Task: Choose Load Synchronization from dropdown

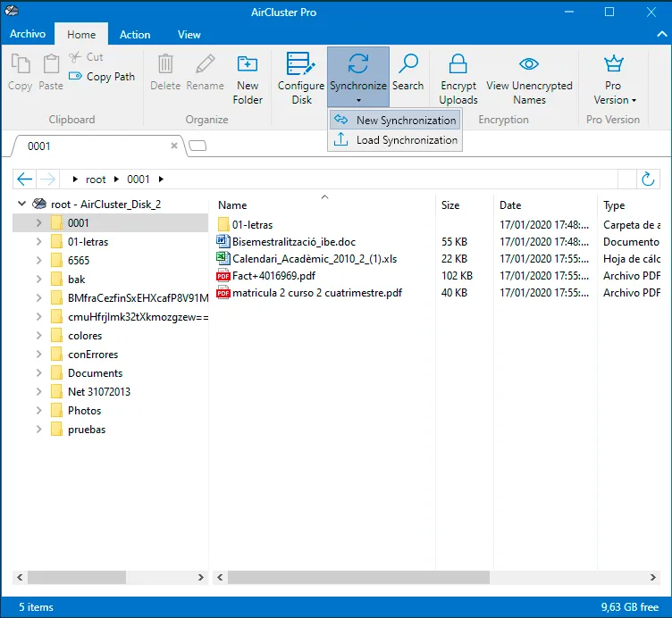Action: (x=395, y=139)
